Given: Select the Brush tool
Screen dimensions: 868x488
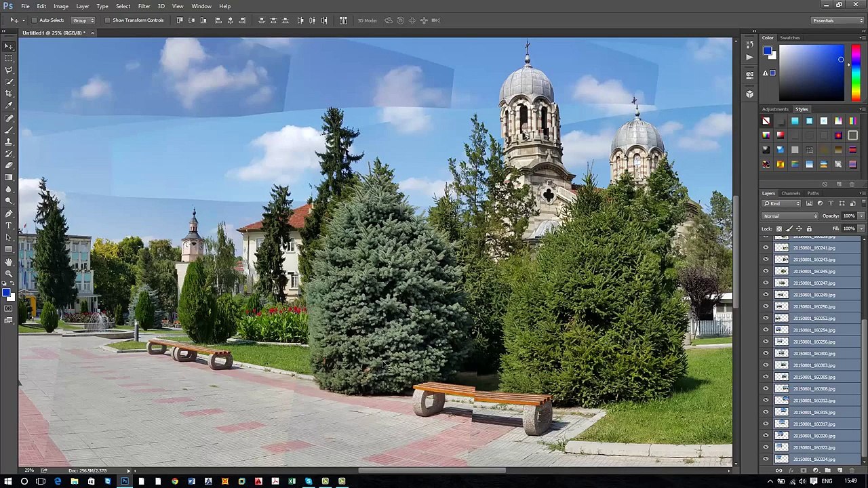Looking at the screenshot, I should pos(9,129).
